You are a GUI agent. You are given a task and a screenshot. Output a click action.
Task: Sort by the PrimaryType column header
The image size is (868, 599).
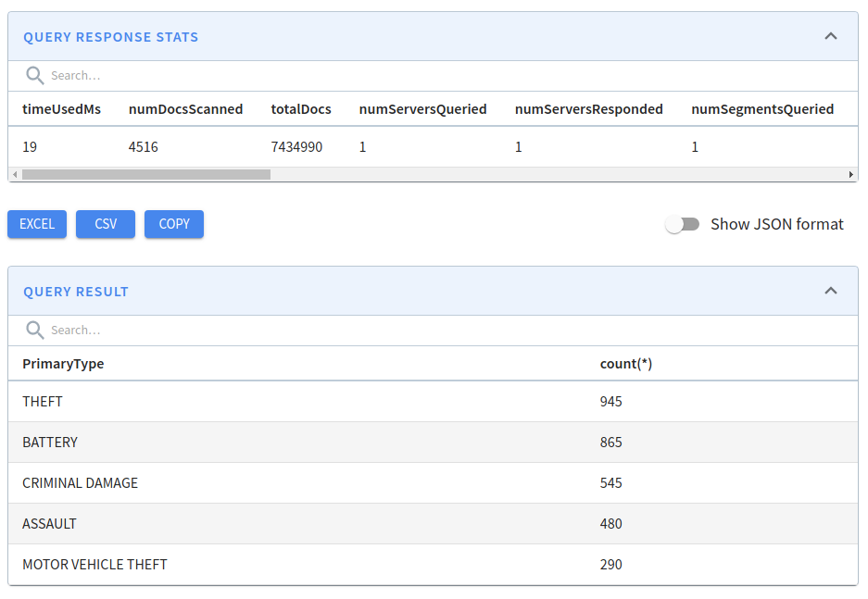click(63, 364)
